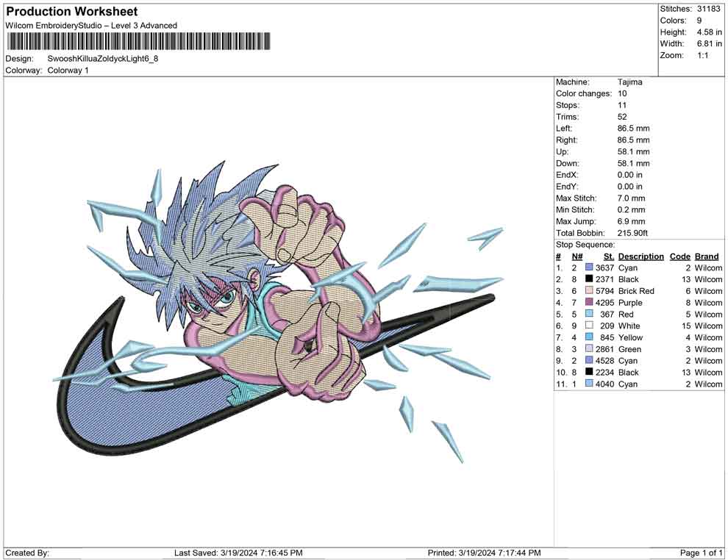The image size is (728, 560).
Task: Click the Brand column header
Action: 707,256
